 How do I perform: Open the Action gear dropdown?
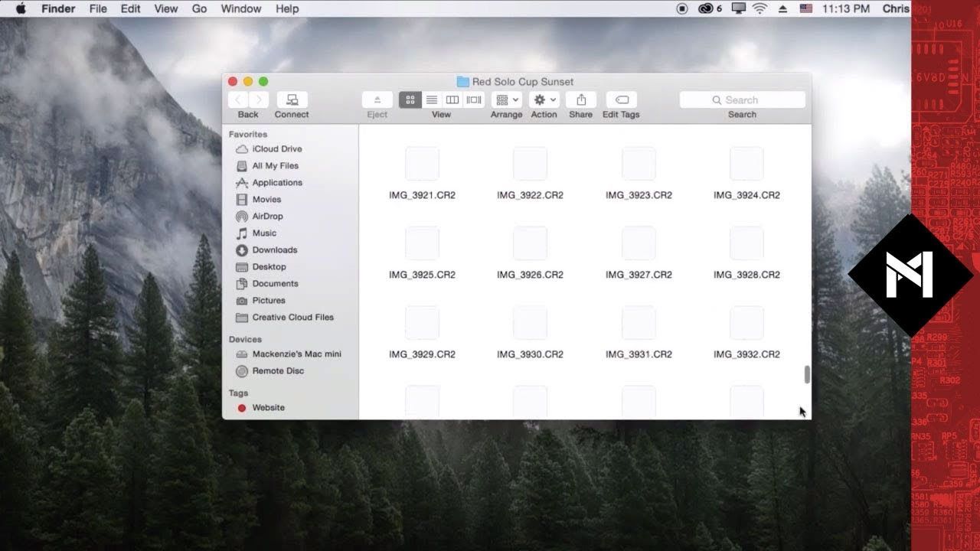click(x=544, y=99)
